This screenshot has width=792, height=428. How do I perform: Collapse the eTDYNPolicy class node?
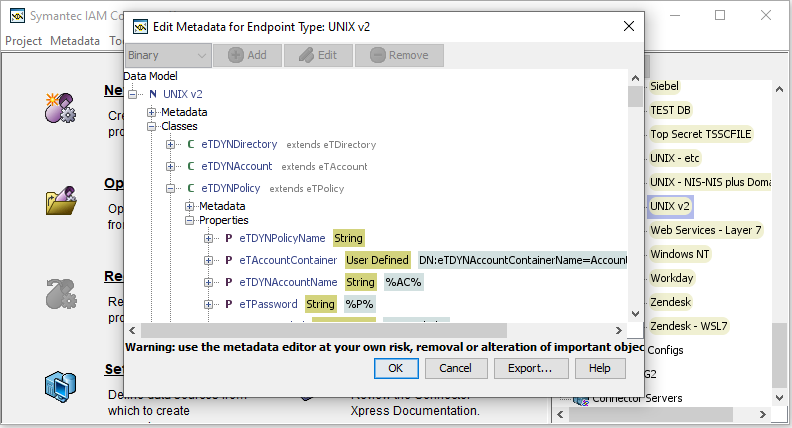point(171,188)
